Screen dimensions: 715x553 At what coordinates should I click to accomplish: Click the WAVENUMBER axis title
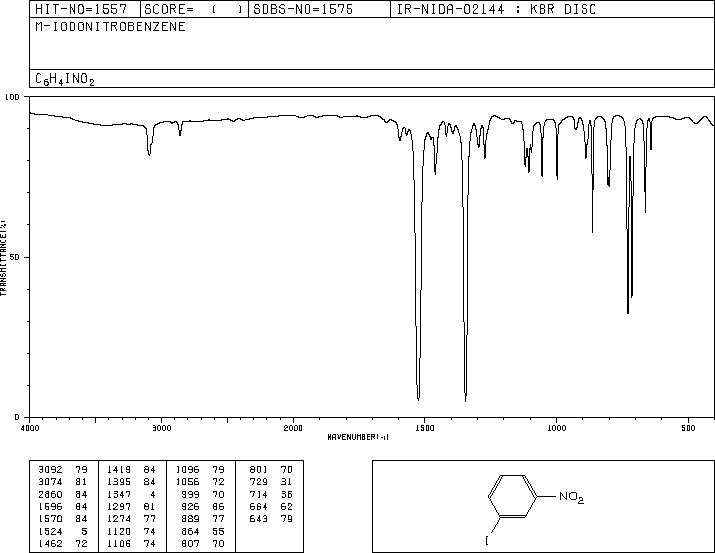(358, 437)
